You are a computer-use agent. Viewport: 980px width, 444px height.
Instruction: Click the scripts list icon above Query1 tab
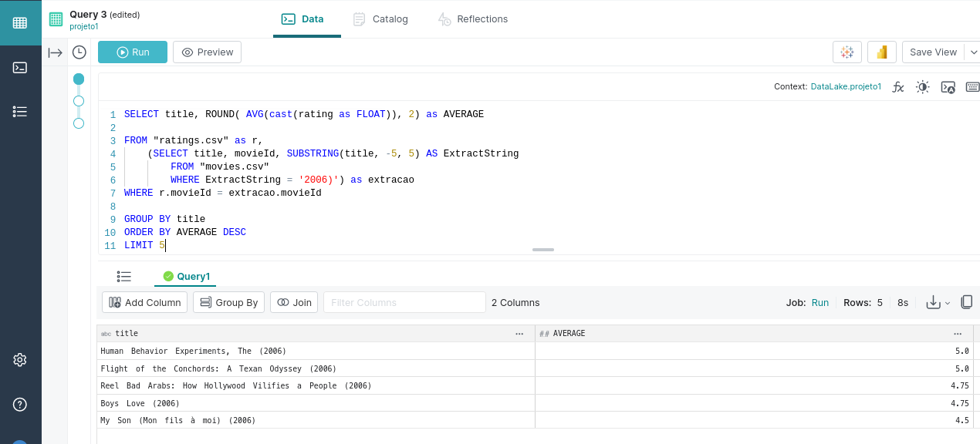pyautogui.click(x=123, y=276)
